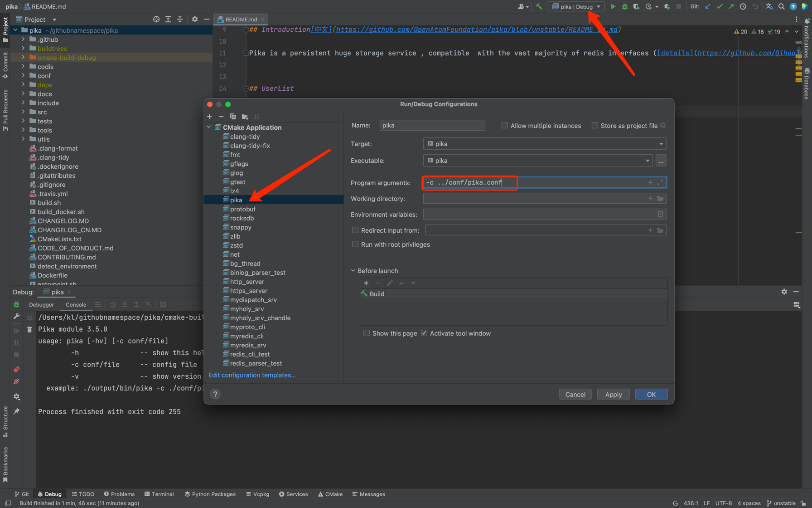This screenshot has width=812, height=508.
Task: Edit environment variables list icon
Action: 660,214
